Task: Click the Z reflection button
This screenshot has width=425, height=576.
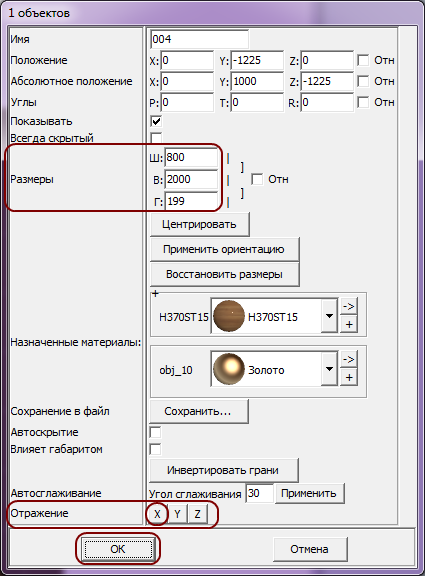Action: pos(197,514)
